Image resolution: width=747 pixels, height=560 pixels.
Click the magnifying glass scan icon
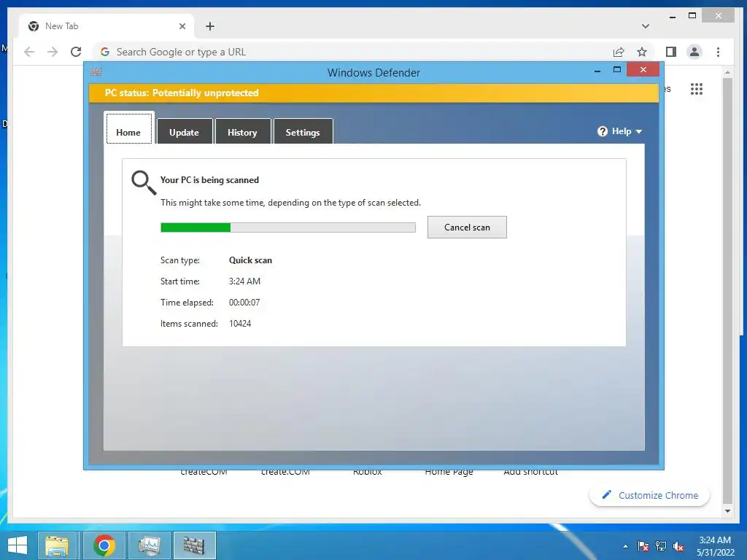click(144, 183)
